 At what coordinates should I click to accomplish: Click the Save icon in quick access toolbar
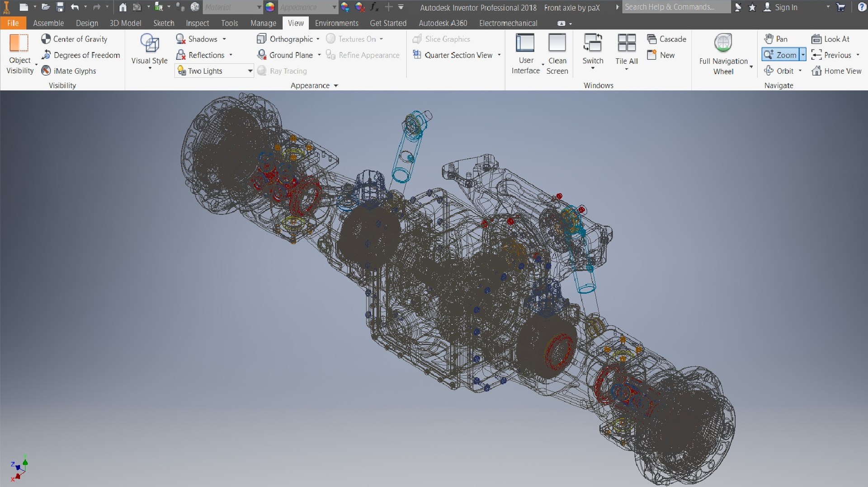[x=60, y=7]
